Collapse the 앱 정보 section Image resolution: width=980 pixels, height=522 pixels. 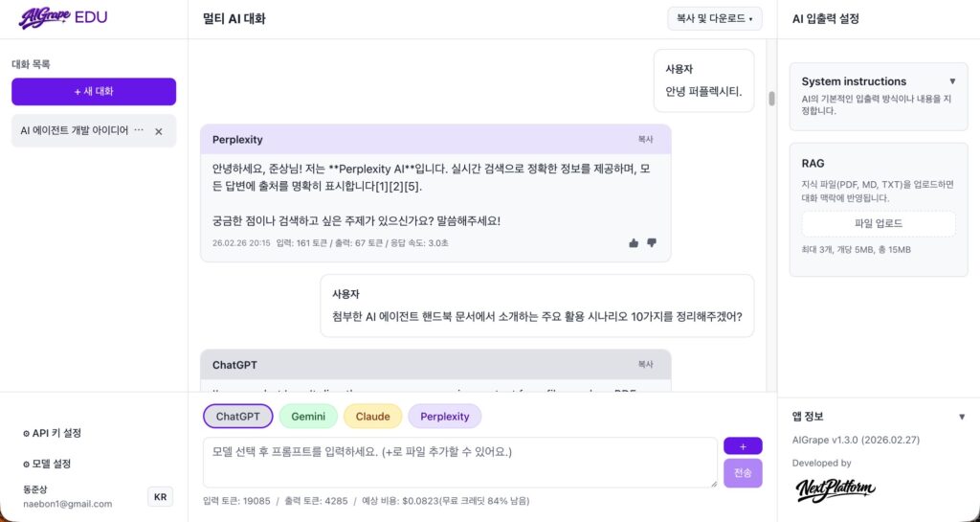pyautogui.click(x=962, y=417)
